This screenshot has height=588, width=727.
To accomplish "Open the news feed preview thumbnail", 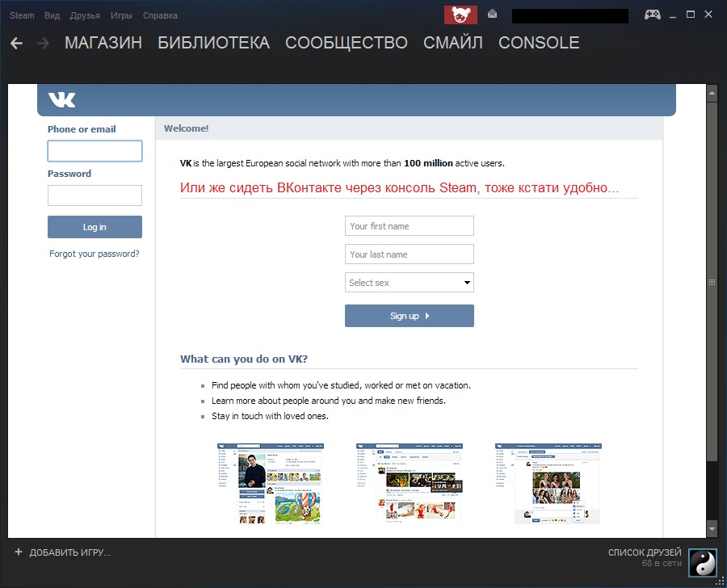I will pos(410,484).
